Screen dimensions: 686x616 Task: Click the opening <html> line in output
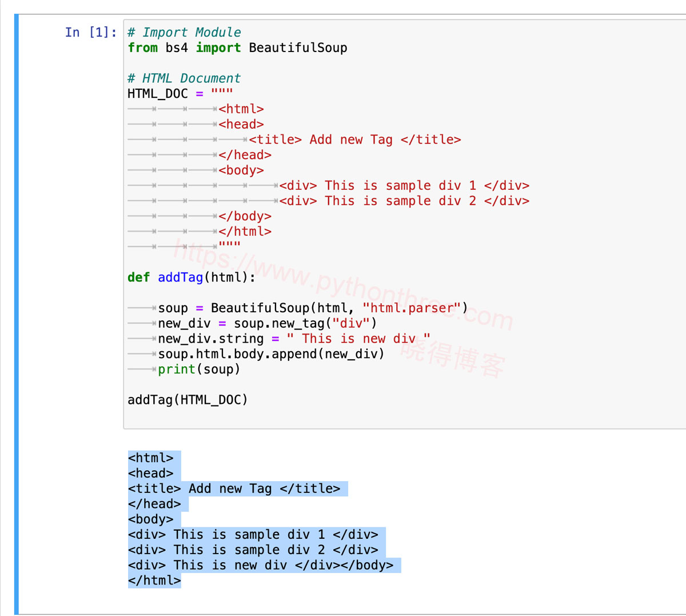tap(151, 458)
